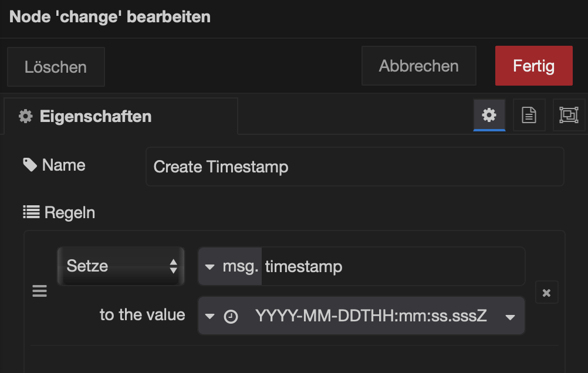Open the node description document icon
Screen dimensions: 588x373
(529, 115)
